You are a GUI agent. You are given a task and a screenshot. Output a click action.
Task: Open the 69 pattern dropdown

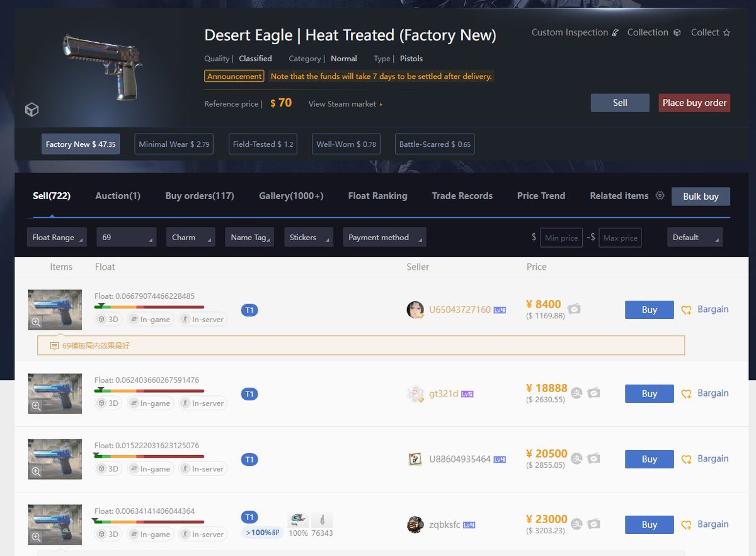point(127,237)
